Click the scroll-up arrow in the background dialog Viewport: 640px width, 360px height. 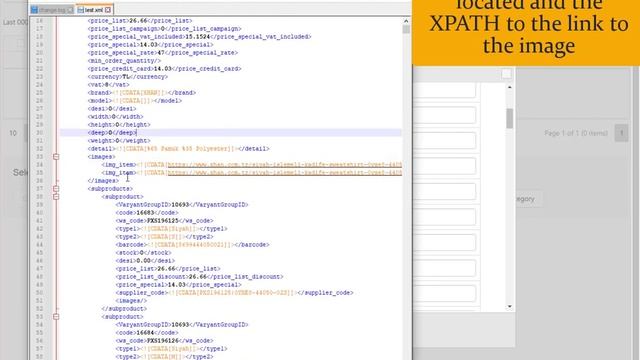tap(509, 87)
